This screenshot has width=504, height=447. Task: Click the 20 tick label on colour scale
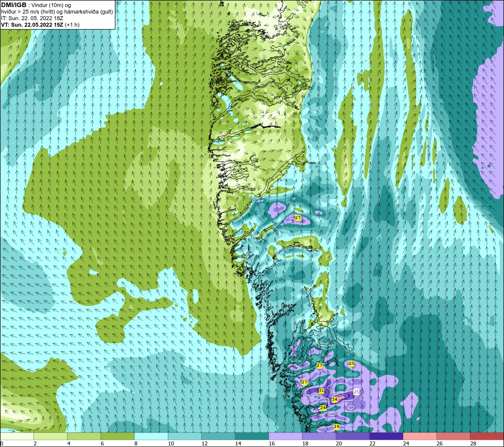click(339, 443)
